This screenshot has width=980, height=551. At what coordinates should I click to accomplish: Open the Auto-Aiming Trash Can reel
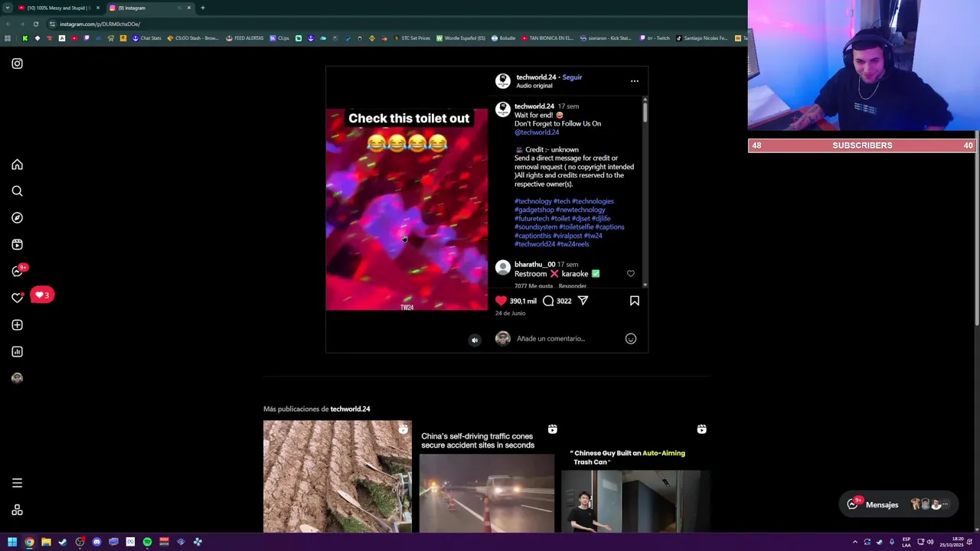[x=636, y=476]
